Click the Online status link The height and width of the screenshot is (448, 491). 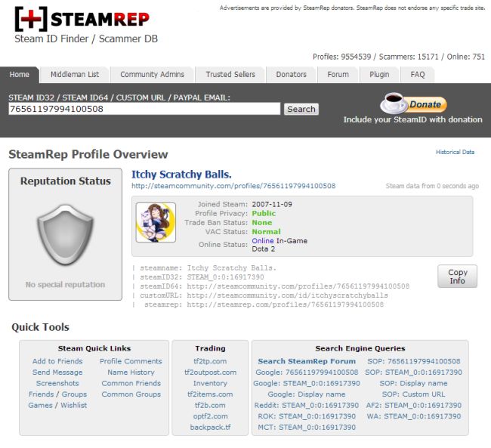[x=263, y=240]
